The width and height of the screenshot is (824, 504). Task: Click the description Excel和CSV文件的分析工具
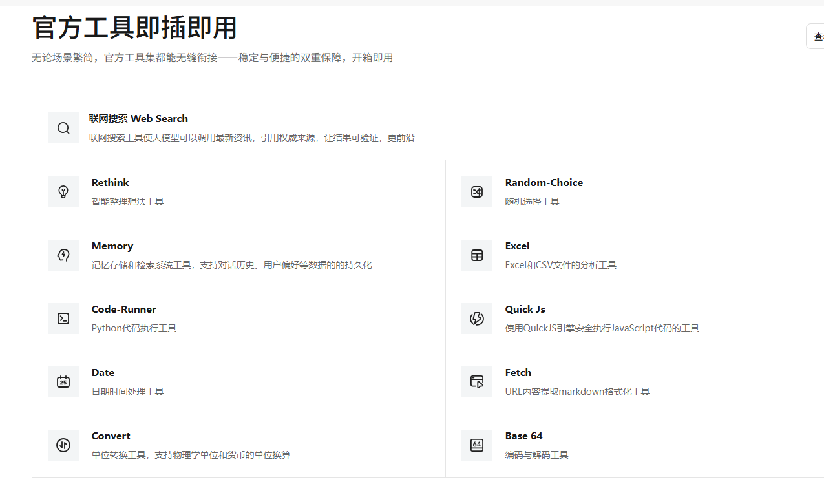(x=561, y=265)
